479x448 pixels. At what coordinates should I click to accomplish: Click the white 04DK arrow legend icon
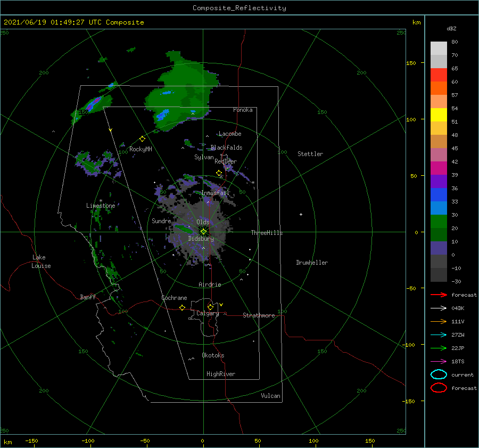[439, 308]
